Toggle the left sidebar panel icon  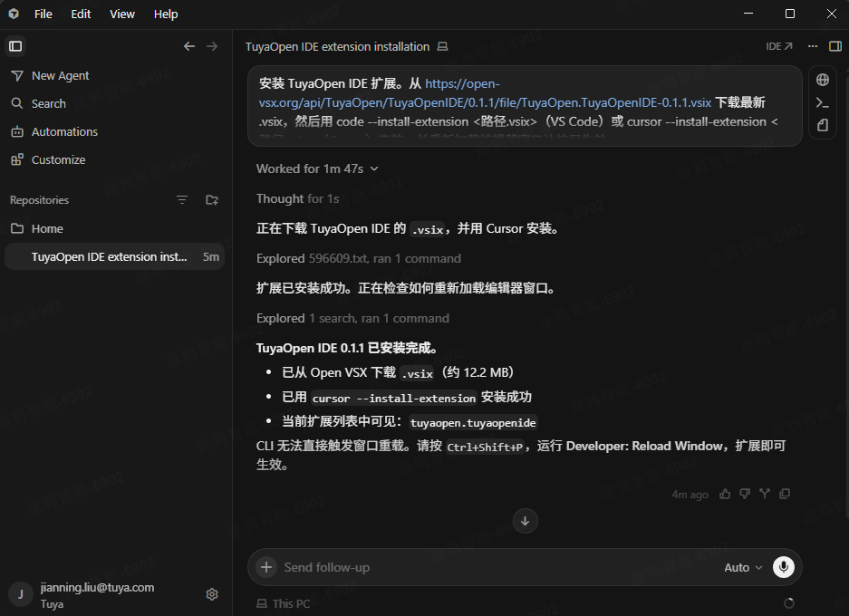click(x=15, y=46)
